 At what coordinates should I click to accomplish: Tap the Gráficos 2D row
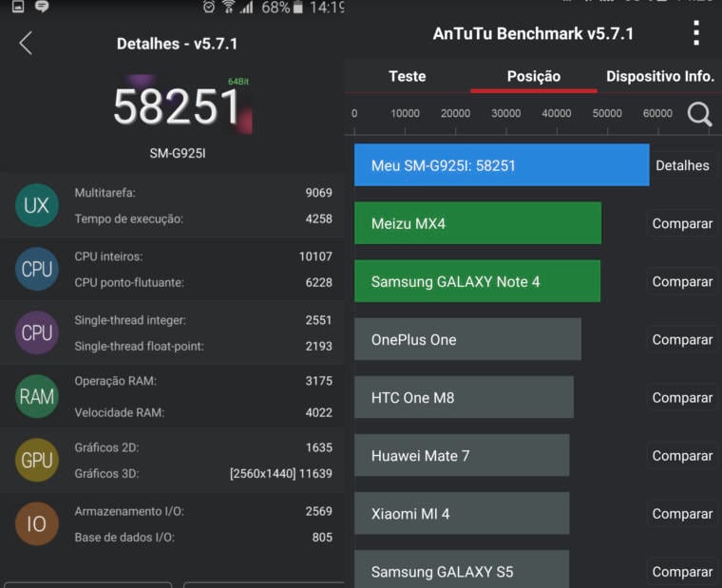203,447
